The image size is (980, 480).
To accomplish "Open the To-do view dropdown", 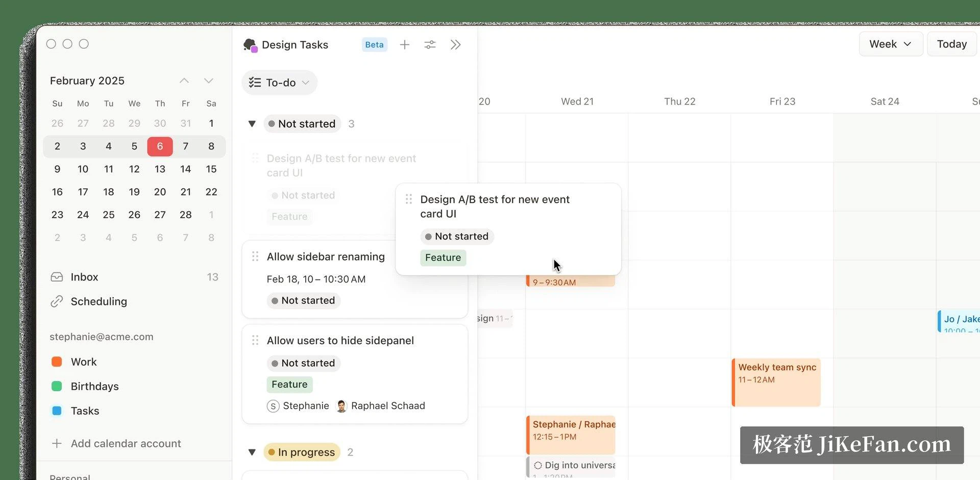I will point(279,83).
